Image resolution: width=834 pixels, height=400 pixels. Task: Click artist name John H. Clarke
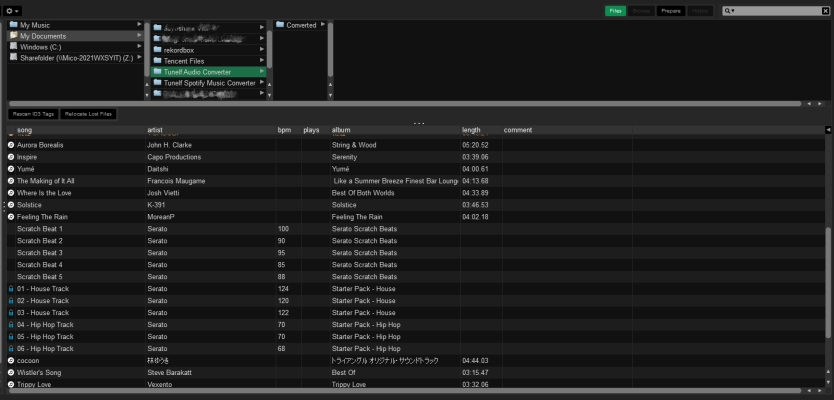coord(169,145)
